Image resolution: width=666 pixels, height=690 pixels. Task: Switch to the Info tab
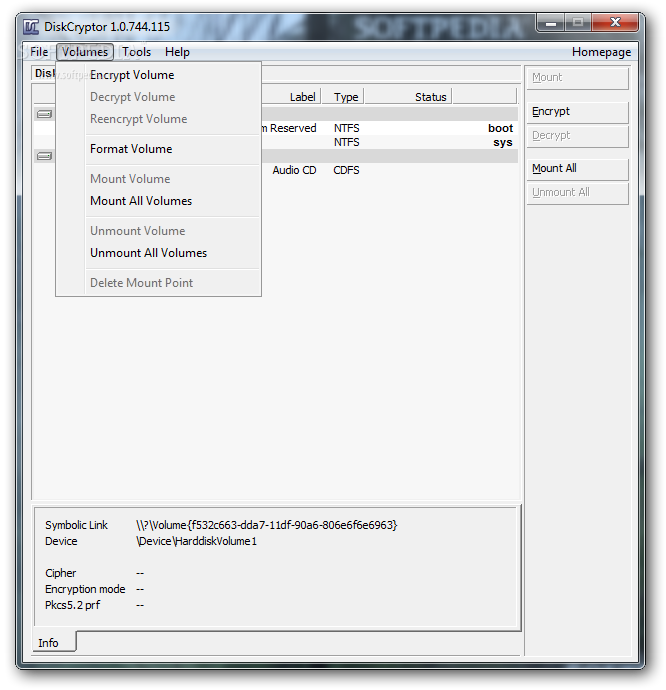(x=54, y=643)
